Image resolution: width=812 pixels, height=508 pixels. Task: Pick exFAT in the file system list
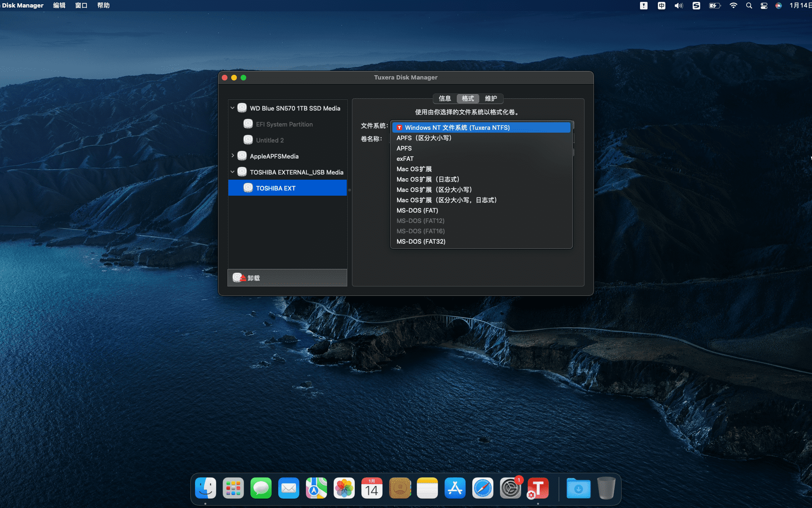481,159
